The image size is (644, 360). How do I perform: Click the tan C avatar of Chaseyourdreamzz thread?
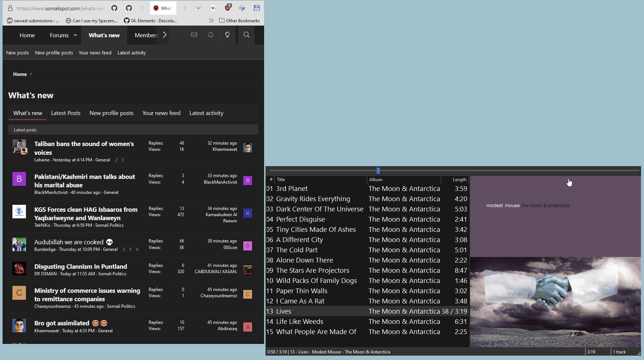(19, 293)
